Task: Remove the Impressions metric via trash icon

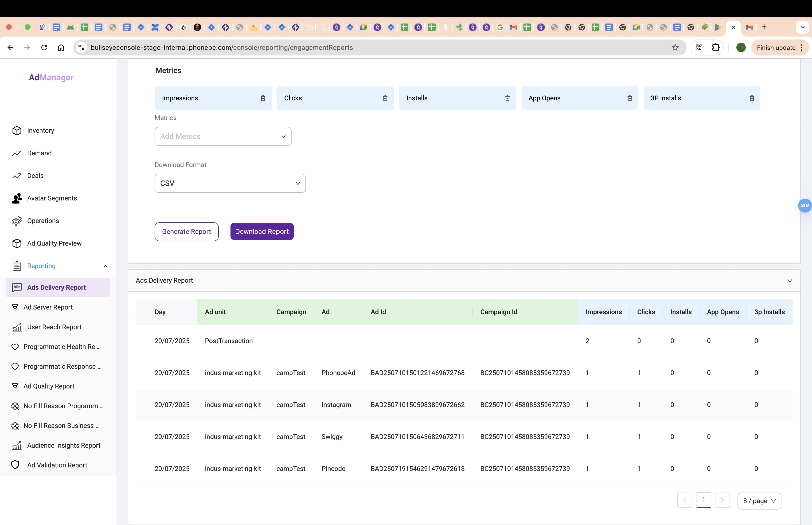Action: [263, 98]
